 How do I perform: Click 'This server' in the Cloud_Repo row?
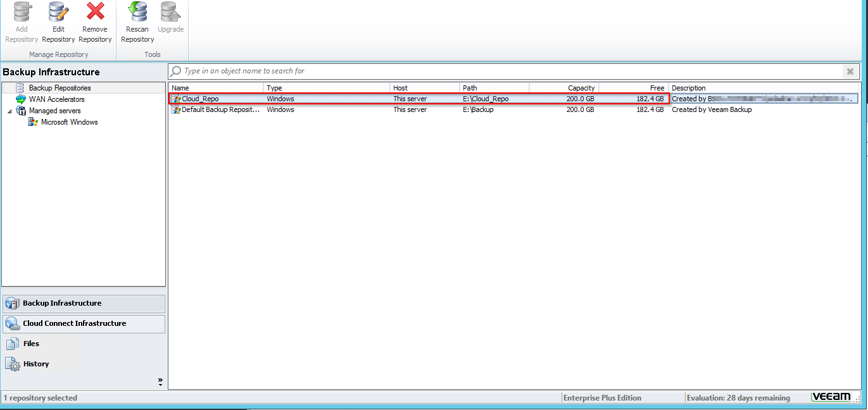pos(410,99)
